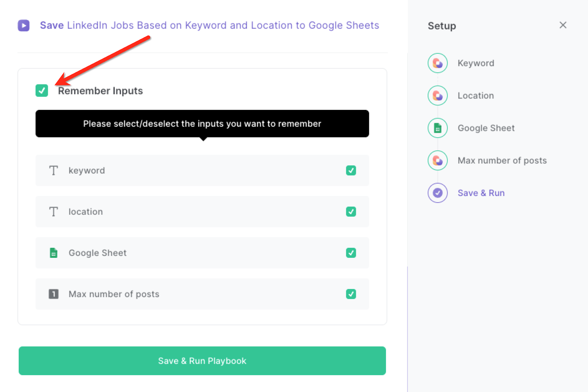Go to the Google Sheet setup step
The height and width of the screenshot is (392, 588).
[x=486, y=128]
